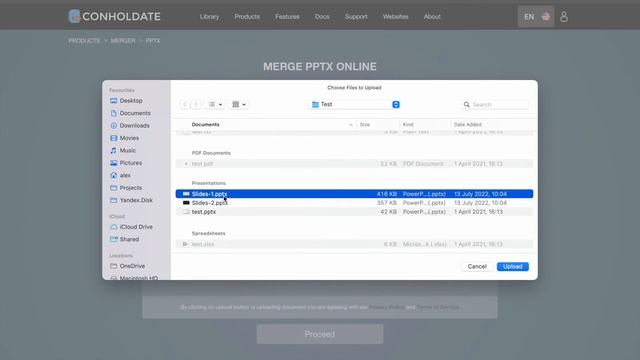Image resolution: width=640 pixels, height=360 pixels.
Task: Click the back navigation arrow
Action: click(x=184, y=104)
